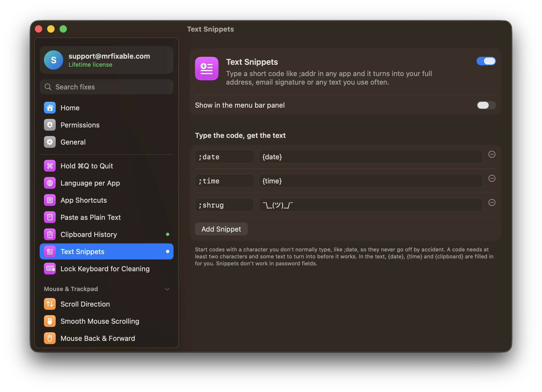Click the large pink Text Snippets header icon

(206, 69)
